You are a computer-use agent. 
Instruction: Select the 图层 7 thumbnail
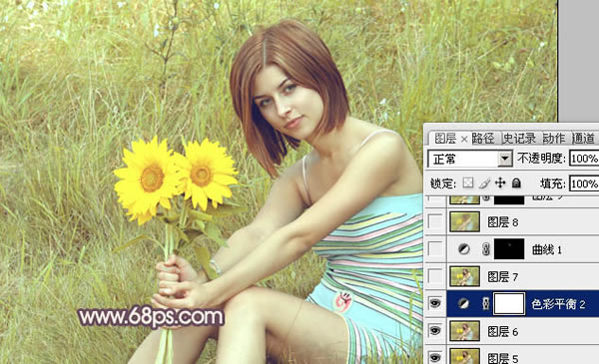pos(465,276)
